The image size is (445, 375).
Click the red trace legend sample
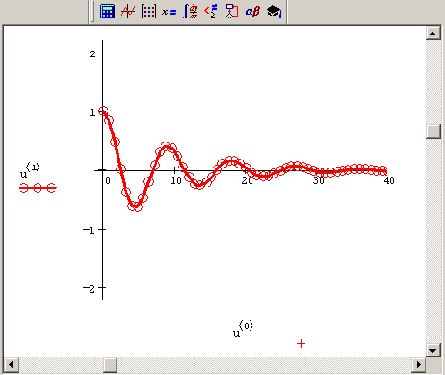coord(38,188)
